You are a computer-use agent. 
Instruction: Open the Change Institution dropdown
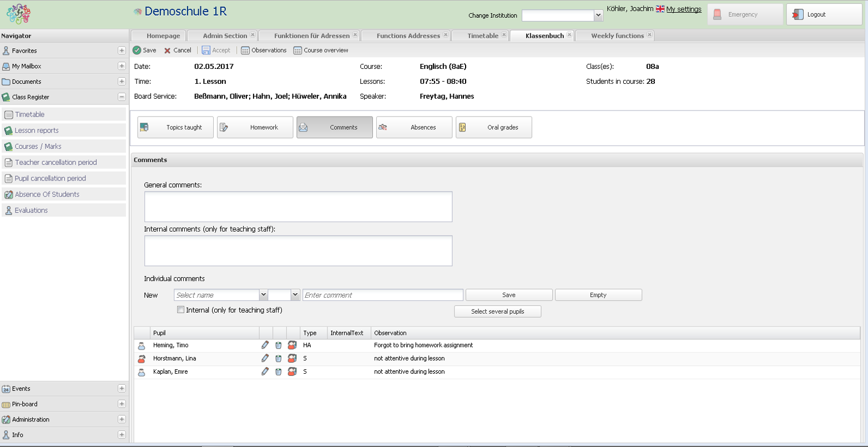coord(598,16)
